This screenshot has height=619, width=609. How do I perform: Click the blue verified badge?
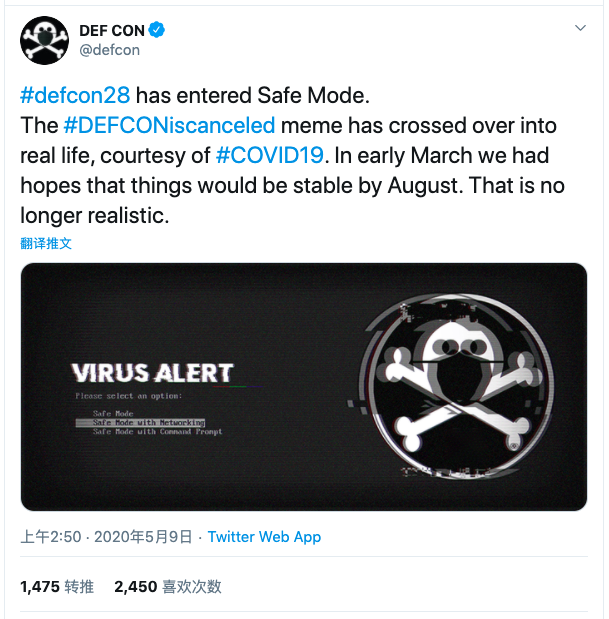tap(157, 30)
